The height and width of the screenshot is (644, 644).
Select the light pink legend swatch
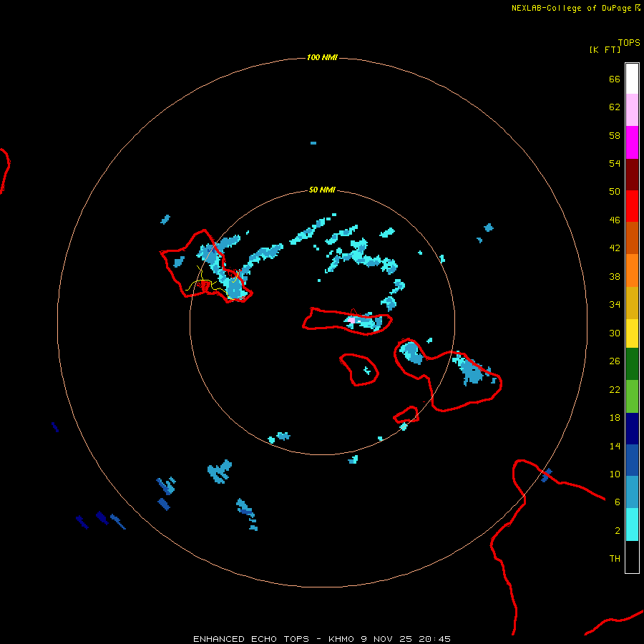coord(632,109)
